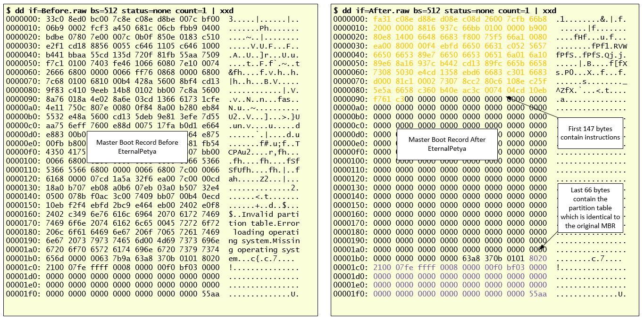Click the 'First 147 bytes contain instructions' callout
Viewport: 644px width, 320px height.
tap(590, 133)
